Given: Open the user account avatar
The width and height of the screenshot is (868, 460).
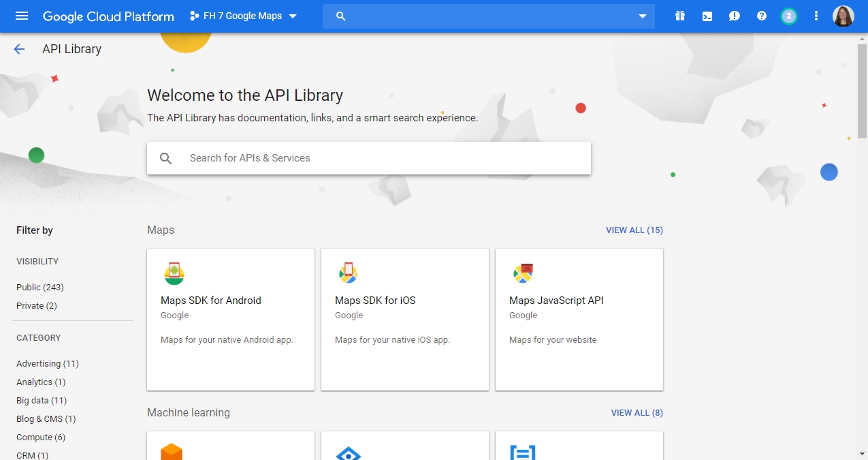Looking at the screenshot, I should click(x=843, y=16).
